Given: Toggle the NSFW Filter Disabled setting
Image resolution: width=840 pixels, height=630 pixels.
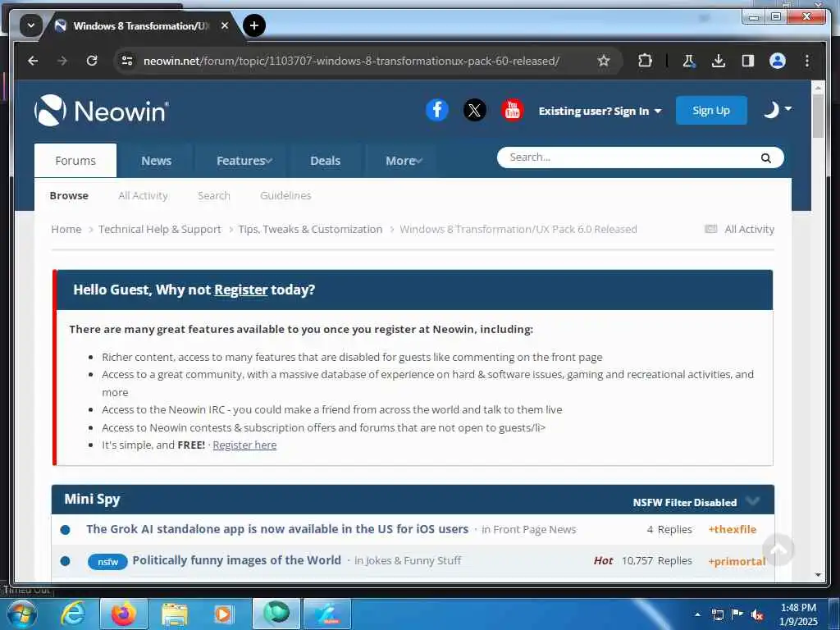Looking at the screenshot, I should pyautogui.click(x=685, y=503).
